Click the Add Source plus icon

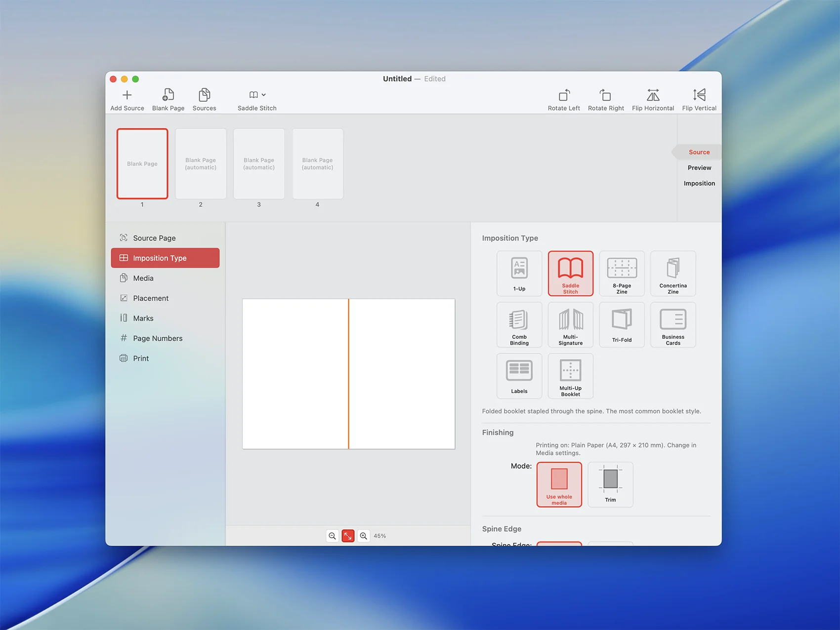pyautogui.click(x=127, y=95)
